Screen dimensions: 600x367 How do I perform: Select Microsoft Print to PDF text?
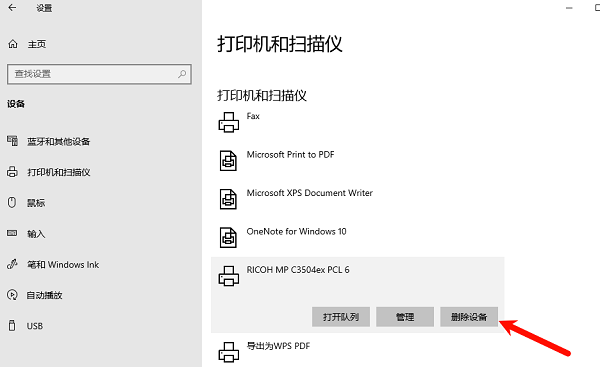(290, 155)
